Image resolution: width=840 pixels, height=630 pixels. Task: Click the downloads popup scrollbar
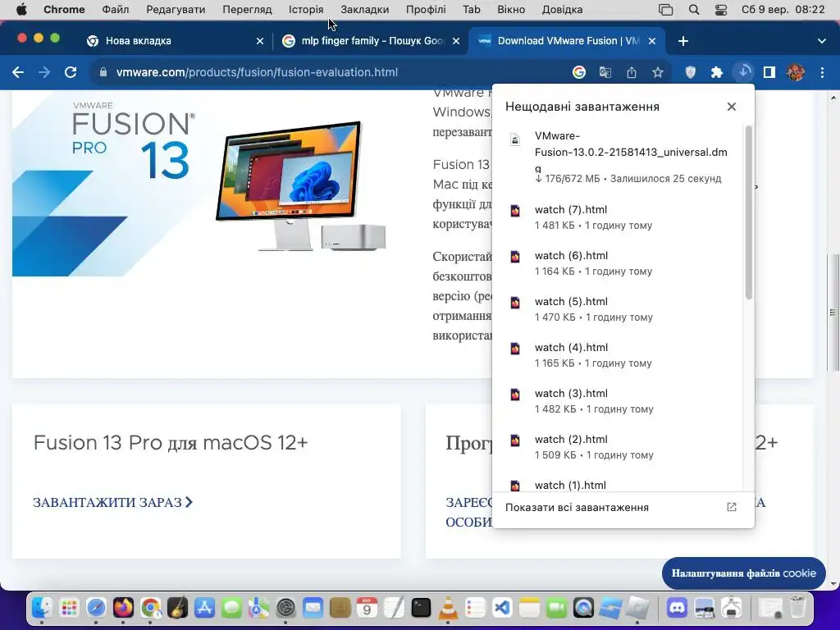tap(748, 212)
